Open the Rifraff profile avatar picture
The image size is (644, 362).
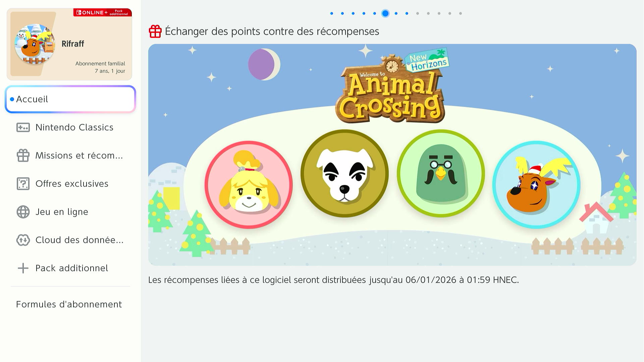pyautogui.click(x=35, y=44)
